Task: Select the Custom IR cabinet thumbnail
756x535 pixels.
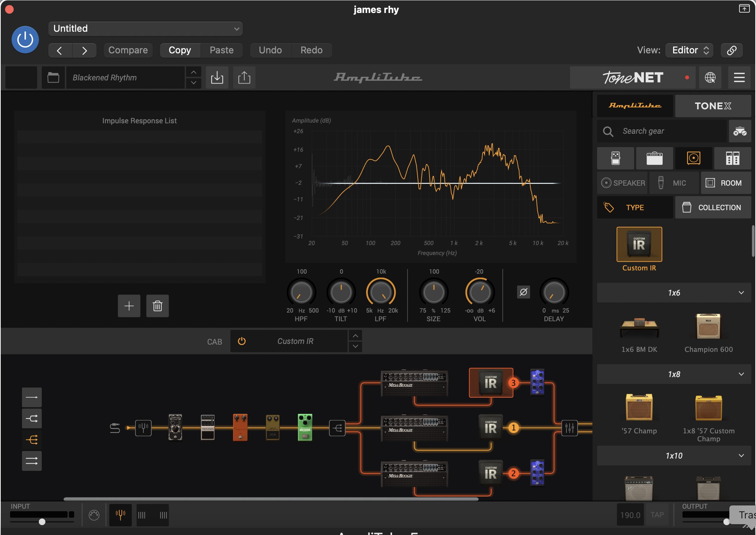Action: click(x=639, y=244)
